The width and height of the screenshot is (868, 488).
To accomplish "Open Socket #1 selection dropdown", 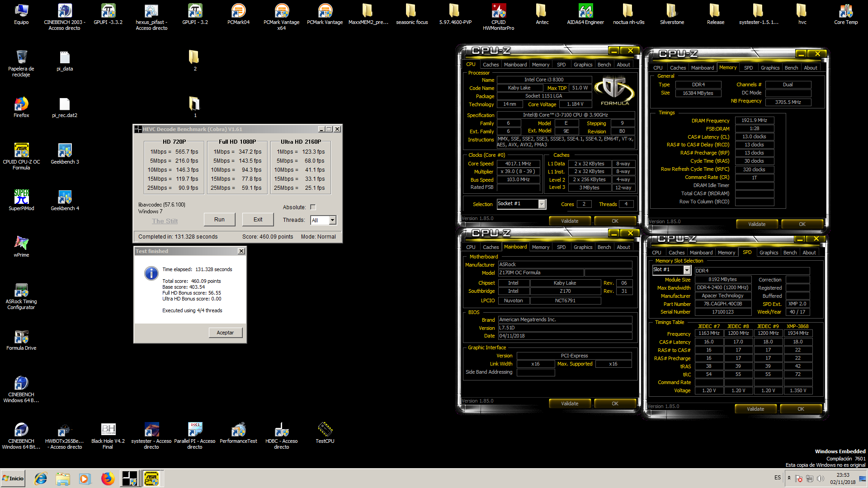I will point(542,204).
